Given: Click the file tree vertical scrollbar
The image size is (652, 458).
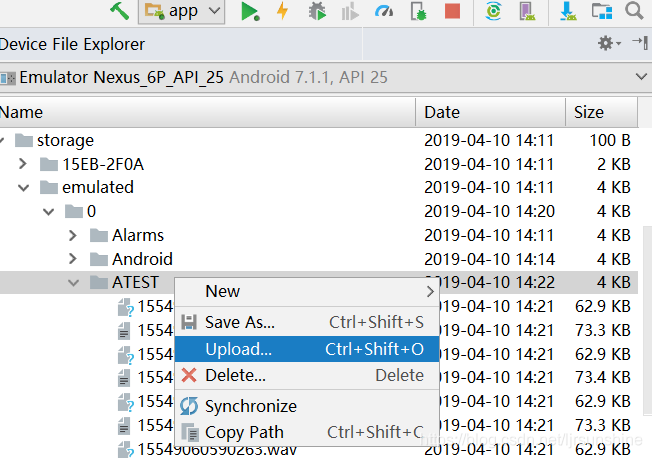Looking at the screenshot, I should click(647, 320).
